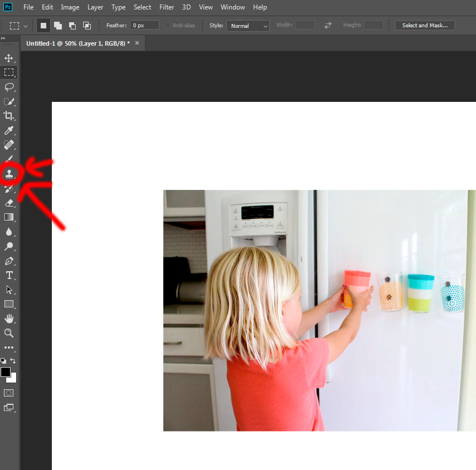476x470 pixels.
Task: Select the Eraser tool
Action: pyautogui.click(x=9, y=203)
